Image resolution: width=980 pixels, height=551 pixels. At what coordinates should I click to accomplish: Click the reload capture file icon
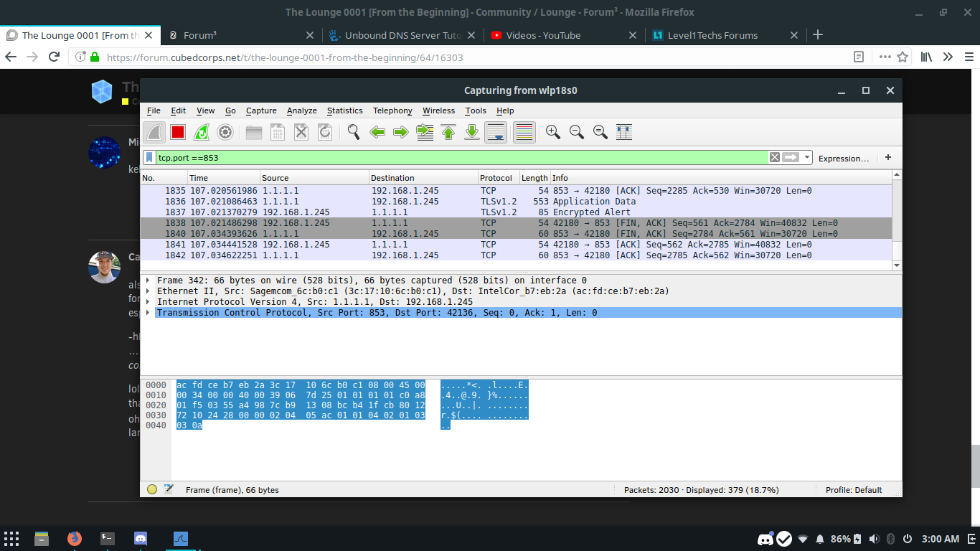(x=325, y=132)
